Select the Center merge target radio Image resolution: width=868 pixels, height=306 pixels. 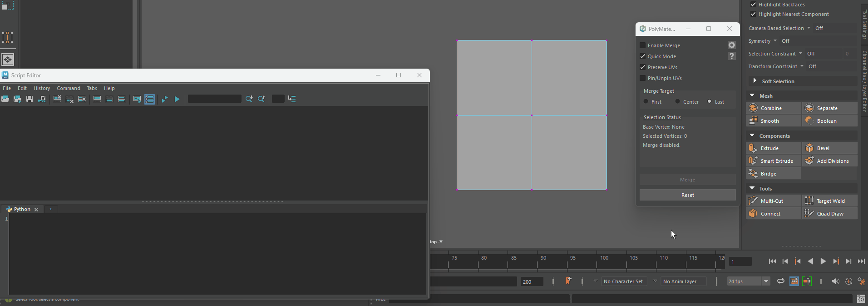point(677,102)
